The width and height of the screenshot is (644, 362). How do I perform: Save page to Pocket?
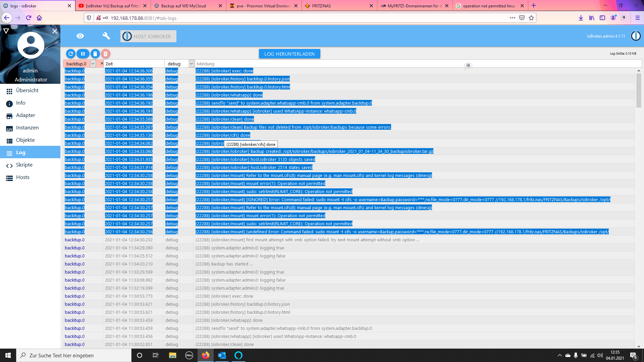(x=522, y=18)
